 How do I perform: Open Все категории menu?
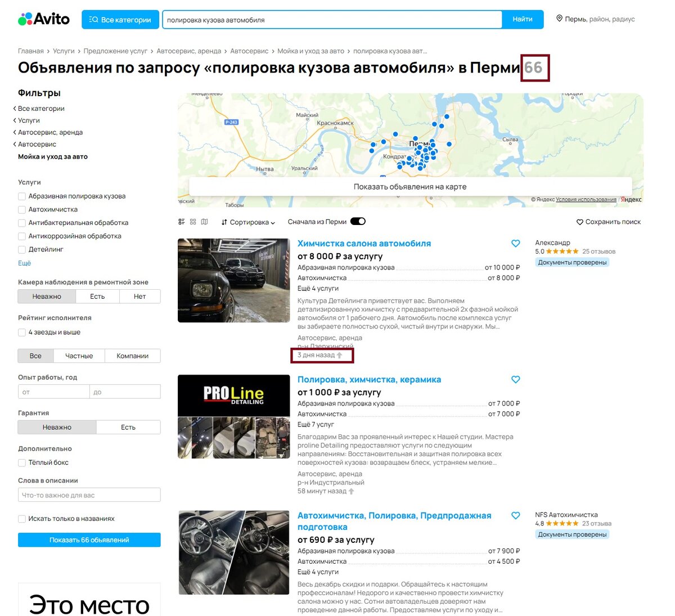pos(120,20)
